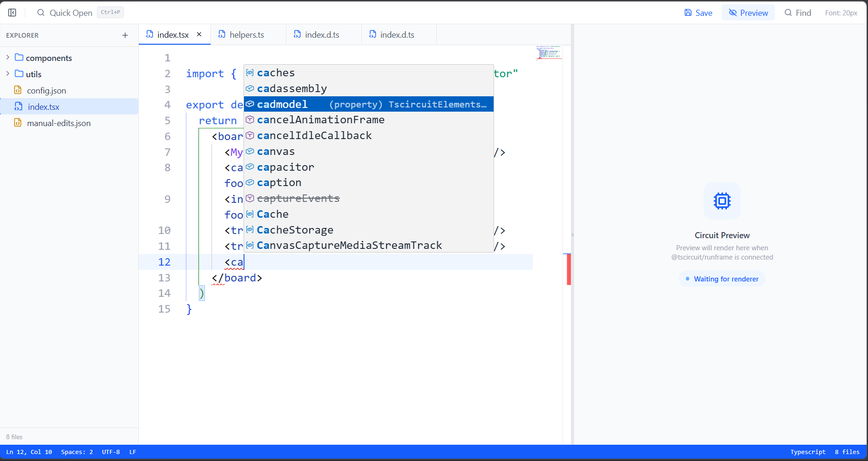This screenshot has width=868, height=461.
Task: Click LF line ending in status bar
Action: 133,452
